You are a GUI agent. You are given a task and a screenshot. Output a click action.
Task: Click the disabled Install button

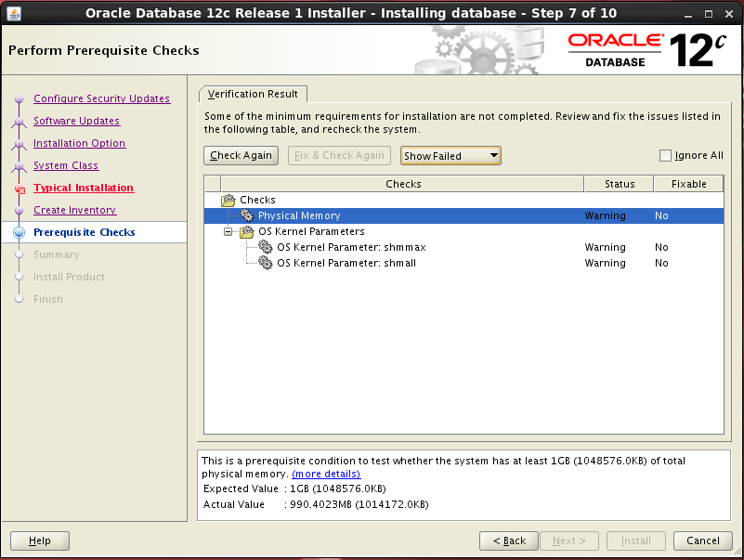[x=636, y=540]
